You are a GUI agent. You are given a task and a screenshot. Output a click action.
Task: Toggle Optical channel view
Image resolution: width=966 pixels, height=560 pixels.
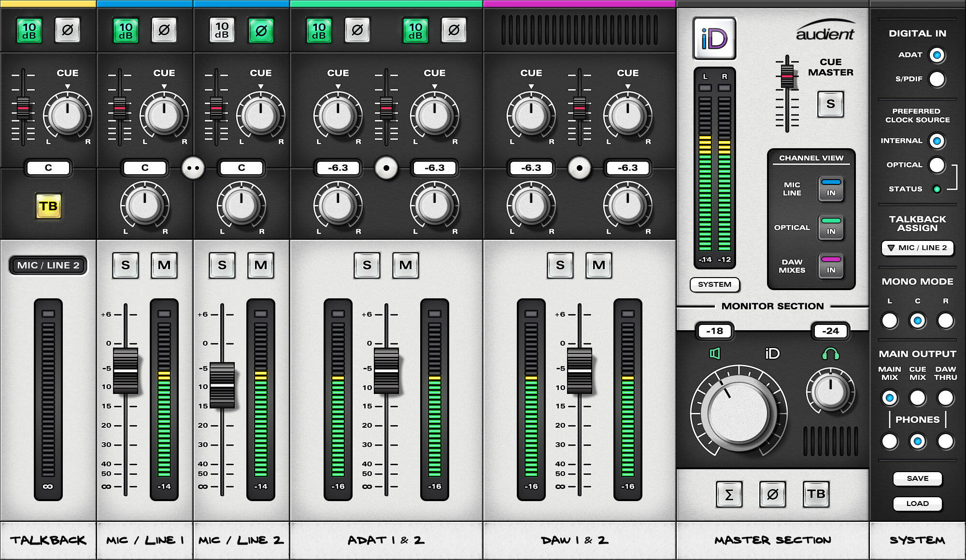(831, 227)
